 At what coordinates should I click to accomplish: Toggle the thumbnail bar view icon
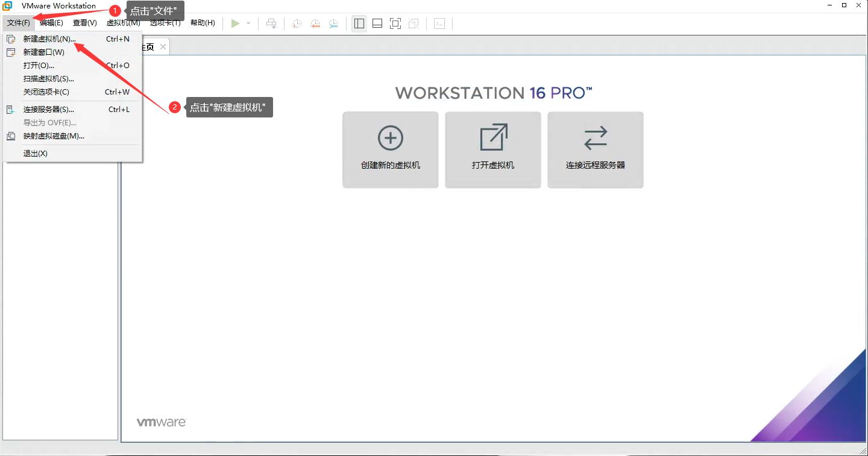pyautogui.click(x=377, y=23)
